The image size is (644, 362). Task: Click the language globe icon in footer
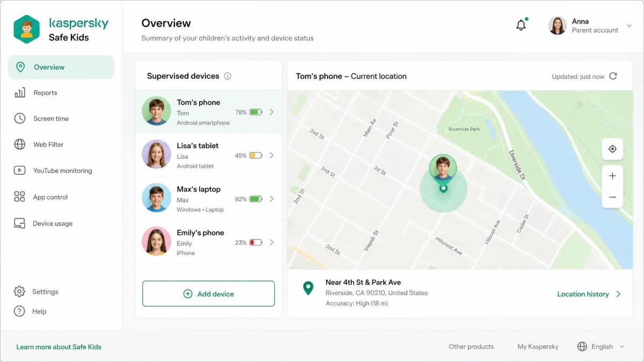(582, 346)
